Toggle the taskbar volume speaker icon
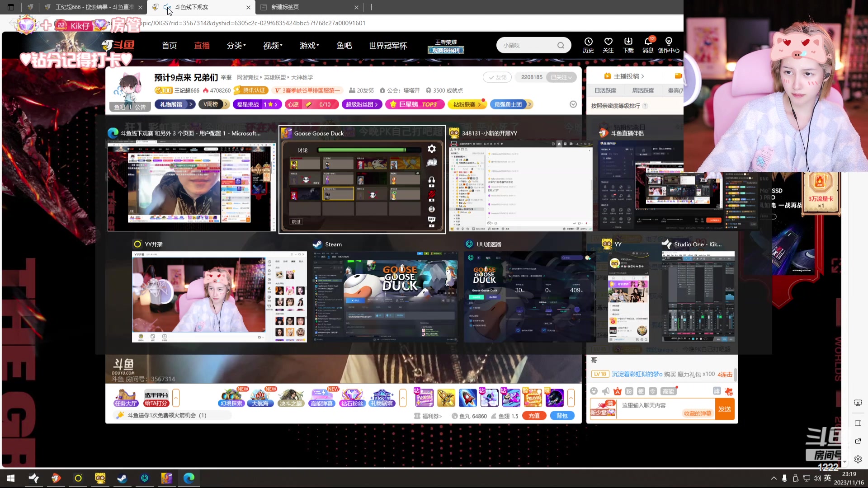Image resolution: width=868 pixels, height=488 pixels. (817, 478)
